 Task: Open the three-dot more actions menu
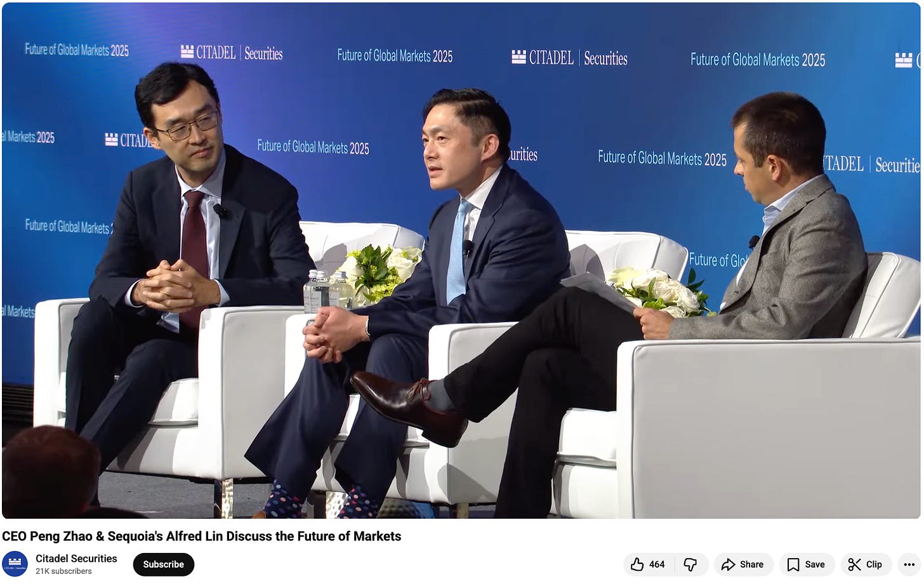point(909,564)
